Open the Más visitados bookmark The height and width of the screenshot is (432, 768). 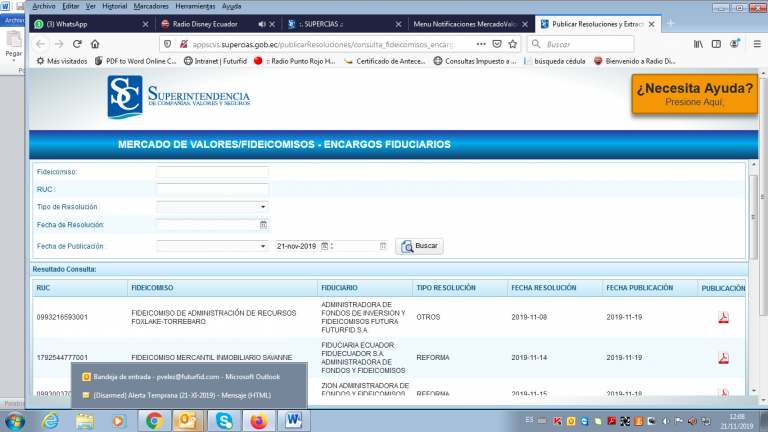coord(62,61)
